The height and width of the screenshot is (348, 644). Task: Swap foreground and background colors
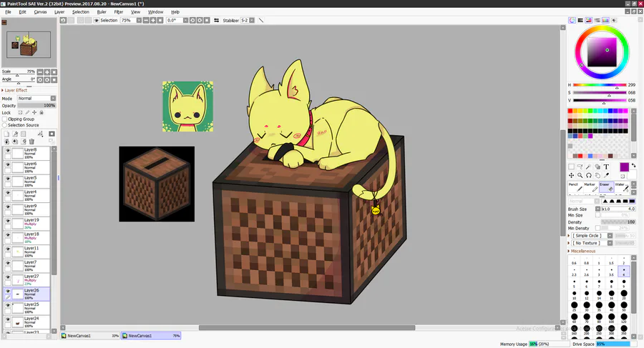633,165
